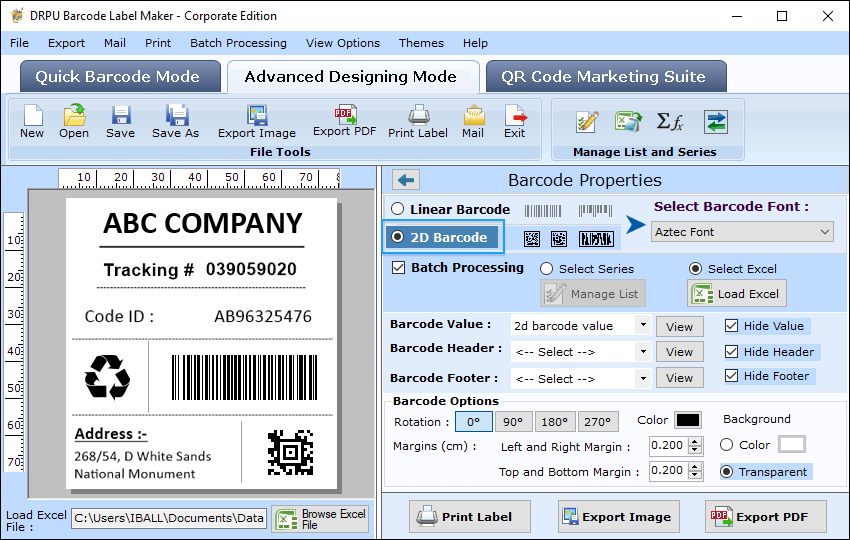Viewport: 850px width, 540px height.
Task: Expand the Barcode Header dropdown
Action: click(x=643, y=351)
